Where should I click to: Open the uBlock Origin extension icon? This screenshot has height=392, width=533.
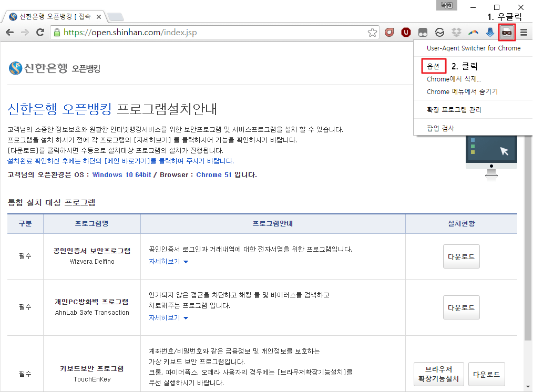coord(406,32)
